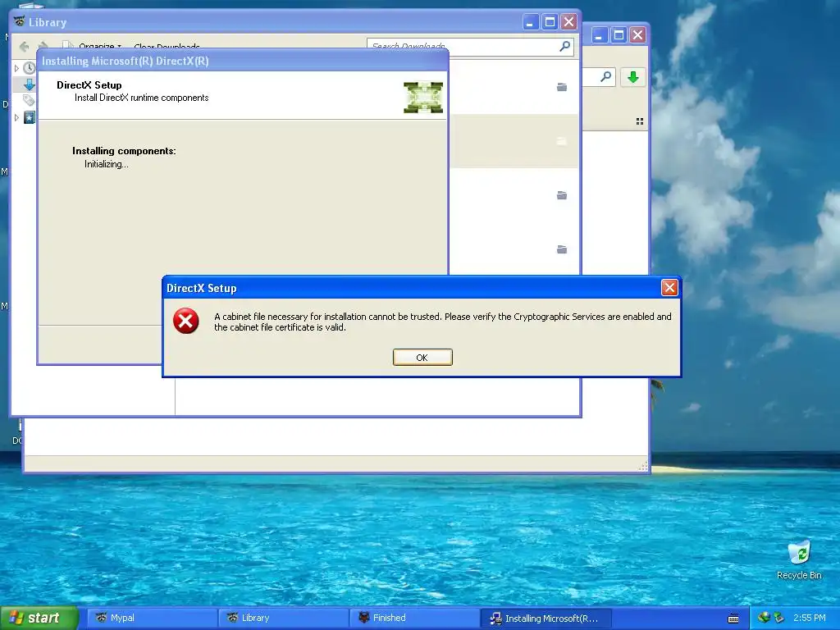
Task: Select the Recycle Bin desktop icon
Action: 799,559
